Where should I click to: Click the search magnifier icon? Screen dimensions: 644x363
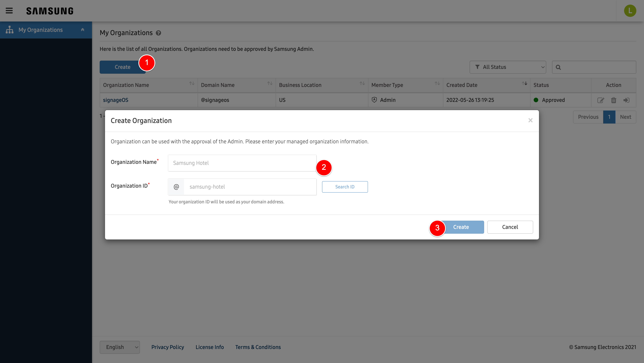558,67
